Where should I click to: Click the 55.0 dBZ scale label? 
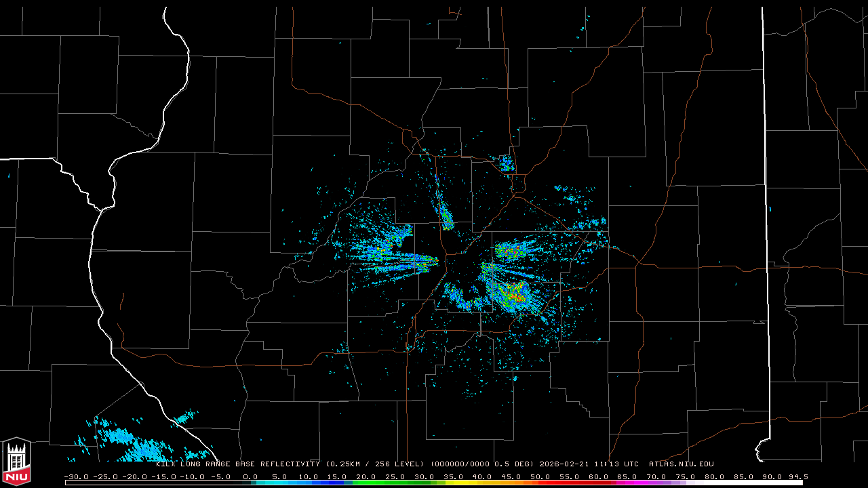point(569,477)
